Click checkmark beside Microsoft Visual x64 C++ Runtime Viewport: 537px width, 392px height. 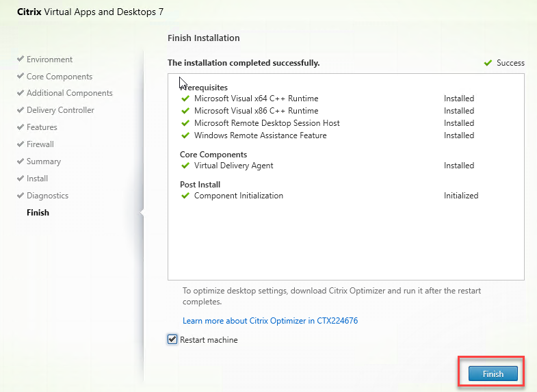pyautogui.click(x=185, y=99)
